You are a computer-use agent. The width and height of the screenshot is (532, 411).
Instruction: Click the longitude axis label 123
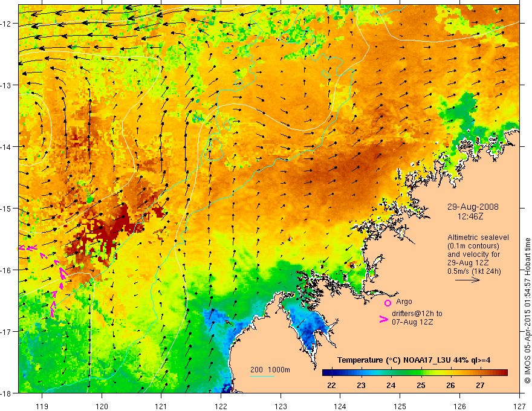281,406
